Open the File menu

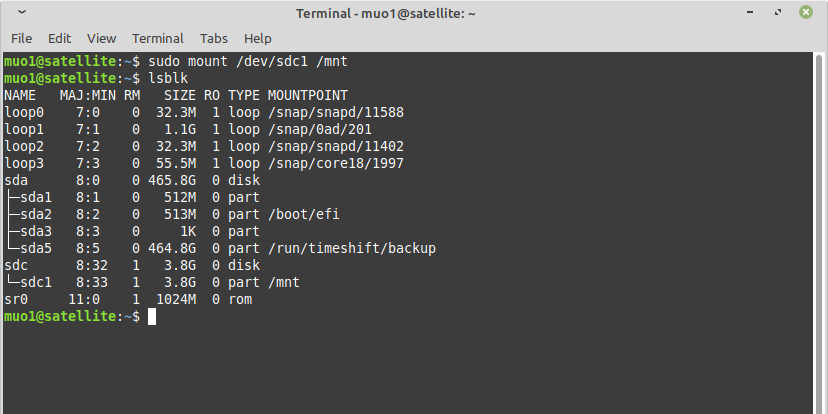(x=21, y=38)
